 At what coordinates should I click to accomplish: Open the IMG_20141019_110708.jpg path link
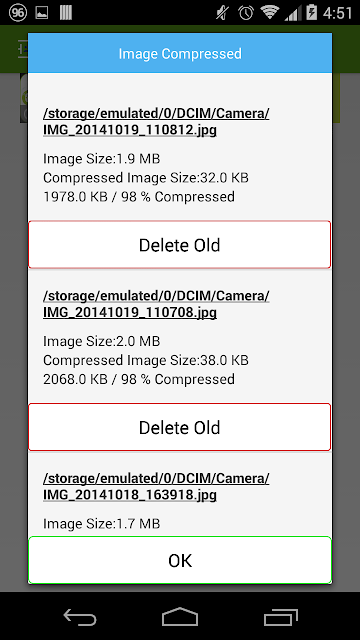[156, 304]
